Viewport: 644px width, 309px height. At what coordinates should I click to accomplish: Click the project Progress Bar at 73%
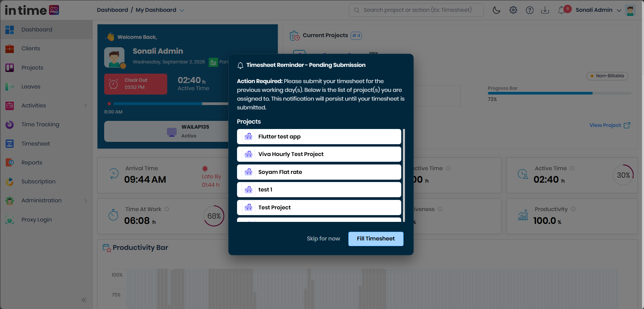559,93
